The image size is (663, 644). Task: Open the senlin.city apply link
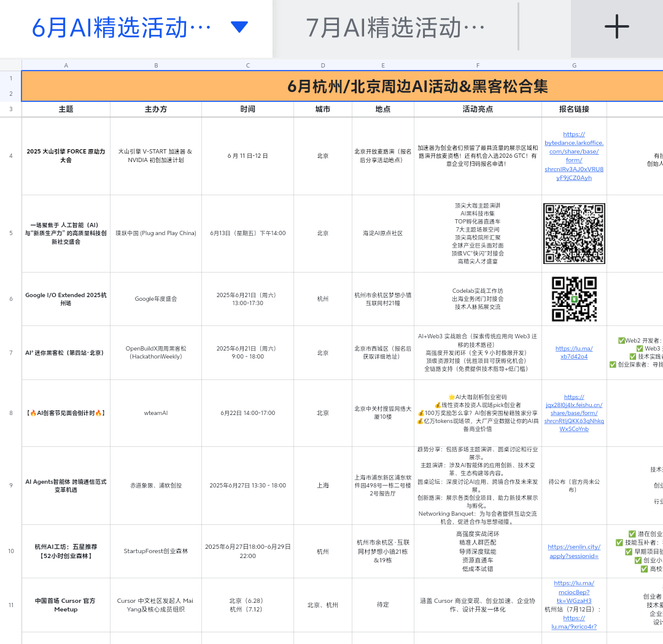574,551
